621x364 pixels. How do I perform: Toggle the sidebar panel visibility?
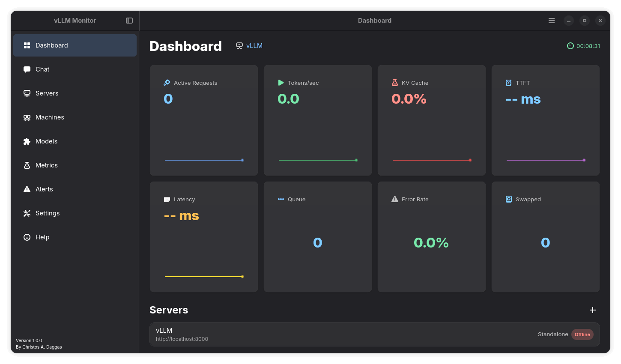[129, 21]
